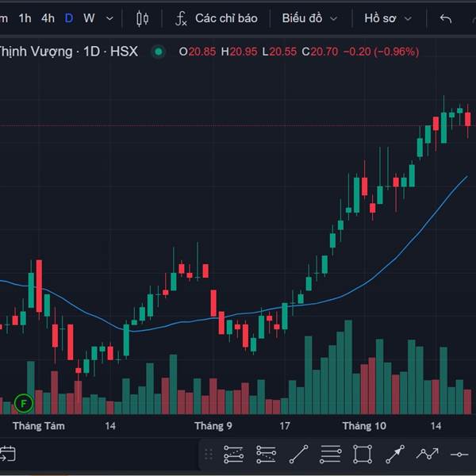The image size is (476, 476).
Task: Select the arrow line drawing tool
Action: tap(395, 455)
